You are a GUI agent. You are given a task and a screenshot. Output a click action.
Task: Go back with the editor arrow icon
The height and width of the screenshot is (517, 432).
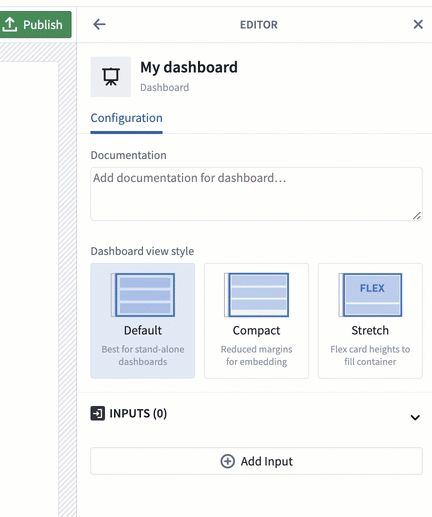pyautogui.click(x=99, y=24)
